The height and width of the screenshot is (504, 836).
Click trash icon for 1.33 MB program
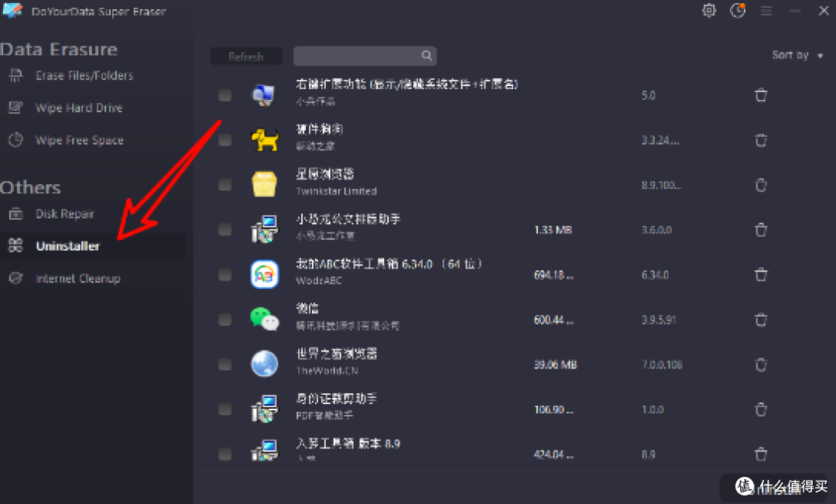(x=761, y=229)
